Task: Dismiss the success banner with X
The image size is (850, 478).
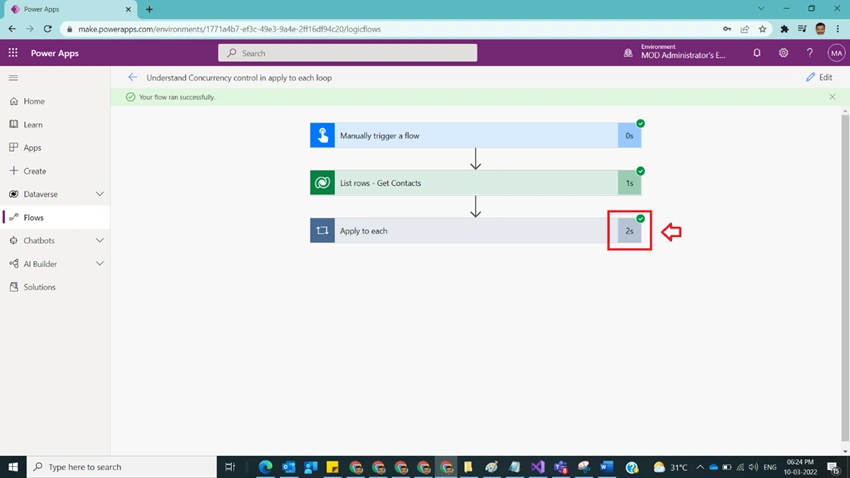Action: 832,97
